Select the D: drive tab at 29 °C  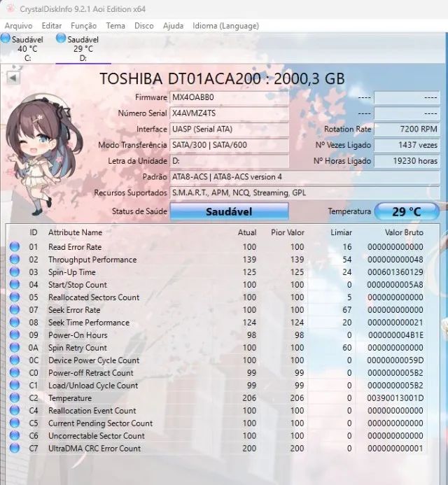click(83, 48)
